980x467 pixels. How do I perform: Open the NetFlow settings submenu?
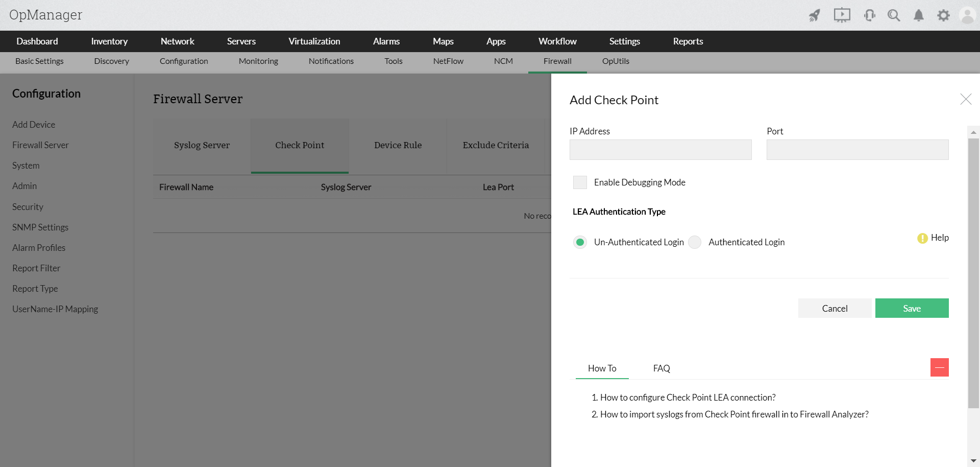point(448,61)
